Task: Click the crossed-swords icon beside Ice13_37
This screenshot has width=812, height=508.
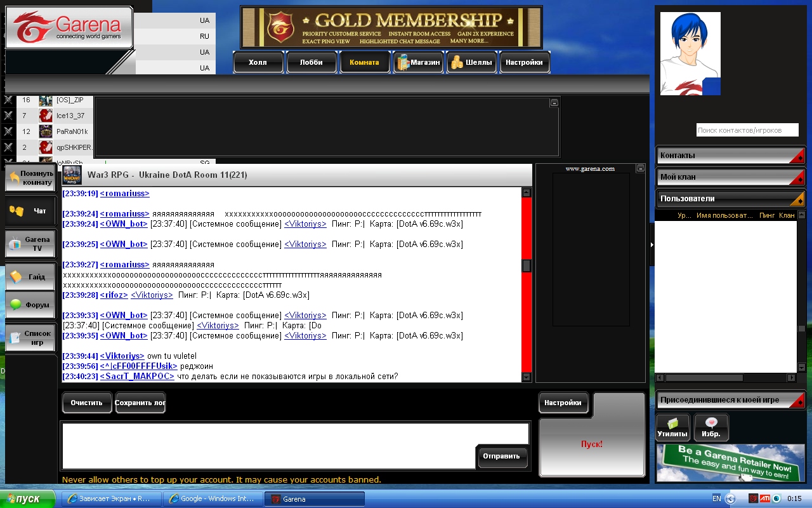Action: (x=8, y=116)
